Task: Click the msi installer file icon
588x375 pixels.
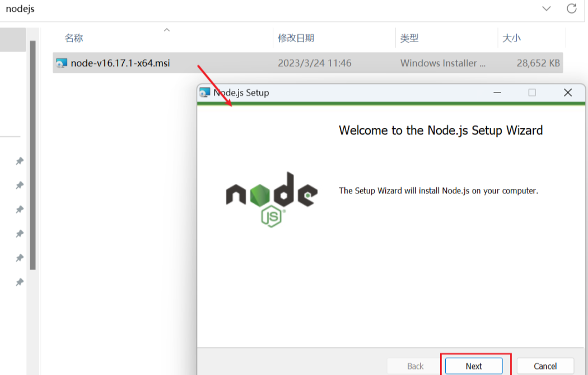Action: (62, 63)
